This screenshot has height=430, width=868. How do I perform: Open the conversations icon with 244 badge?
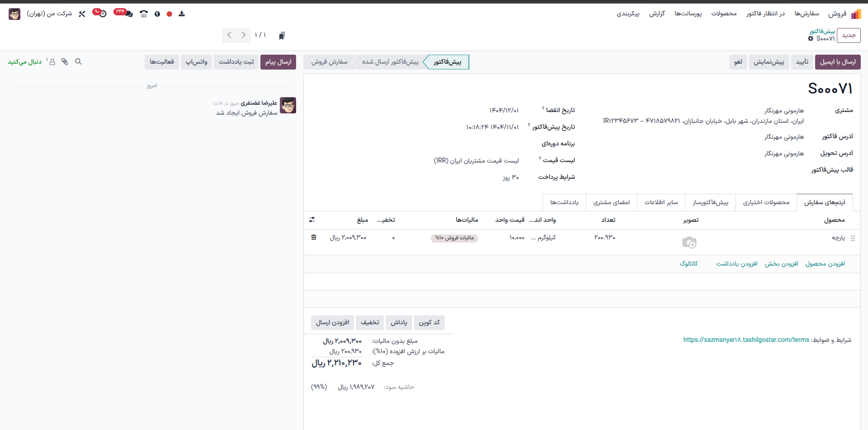point(128,14)
